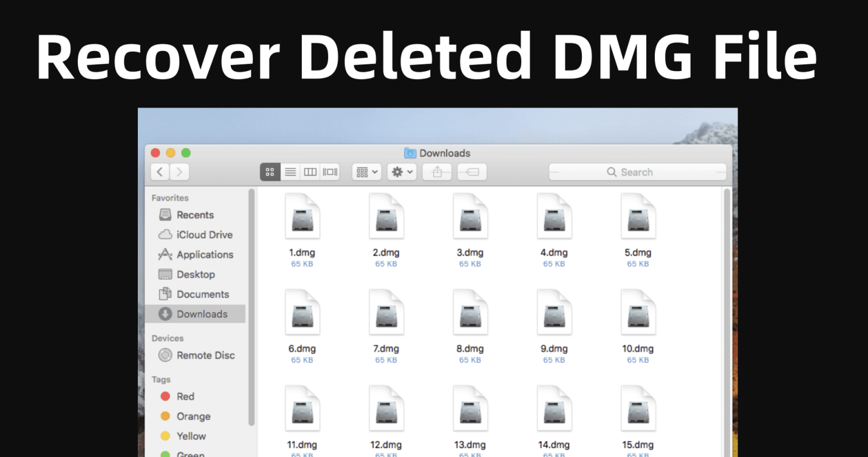The height and width of the screenshot is (457, 868).
Task: Select the 8.dmg file icon
Action: [x=470, y=312]
